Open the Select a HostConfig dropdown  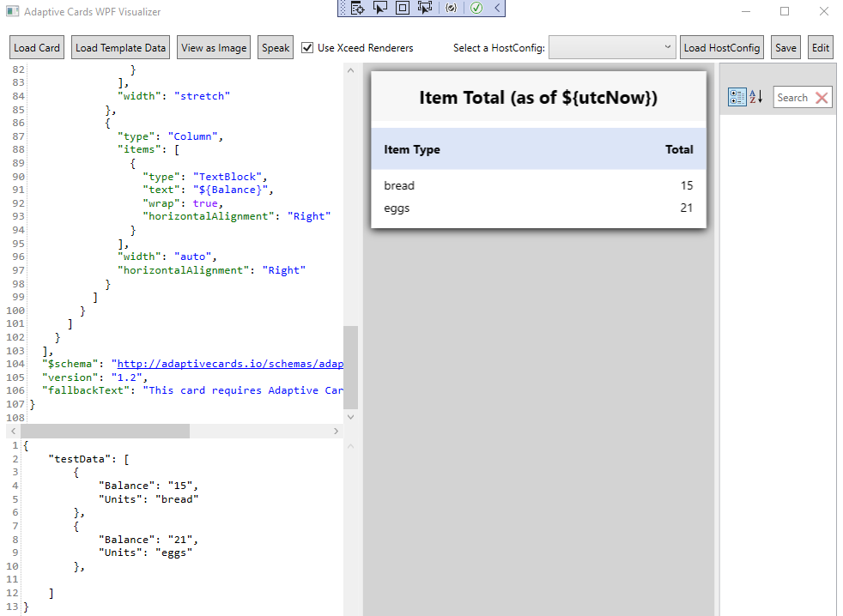611,47
